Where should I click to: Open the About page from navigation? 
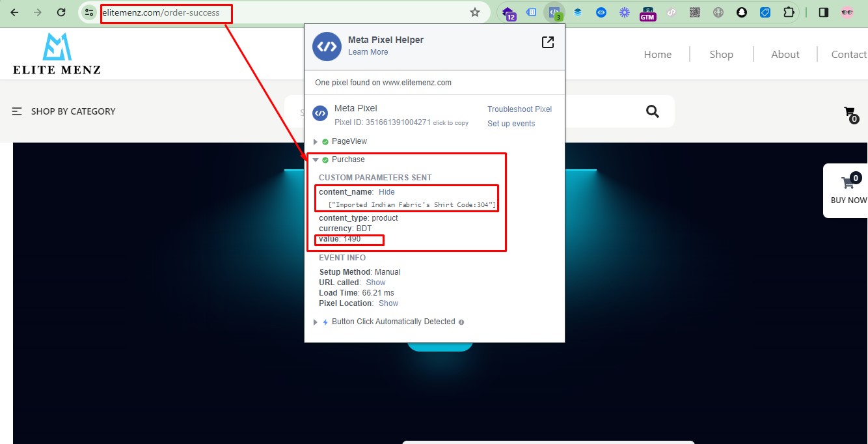(785, 55)
